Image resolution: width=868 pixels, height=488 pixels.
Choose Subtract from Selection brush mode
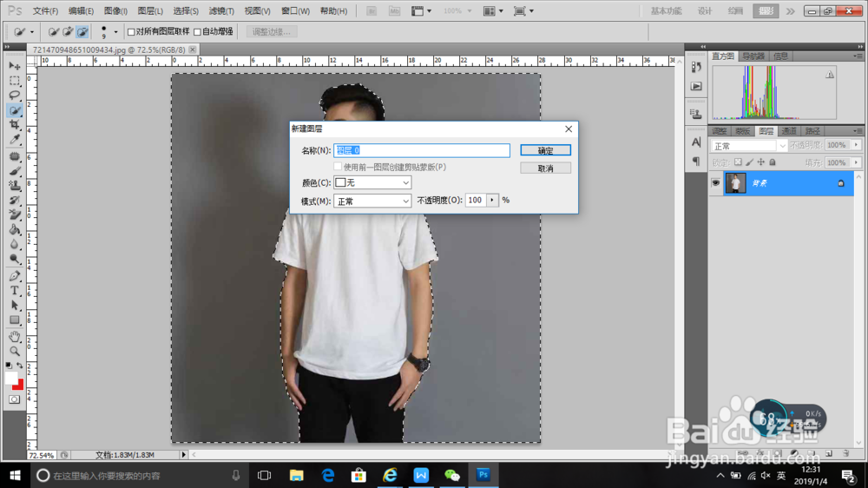pos(82,32)
